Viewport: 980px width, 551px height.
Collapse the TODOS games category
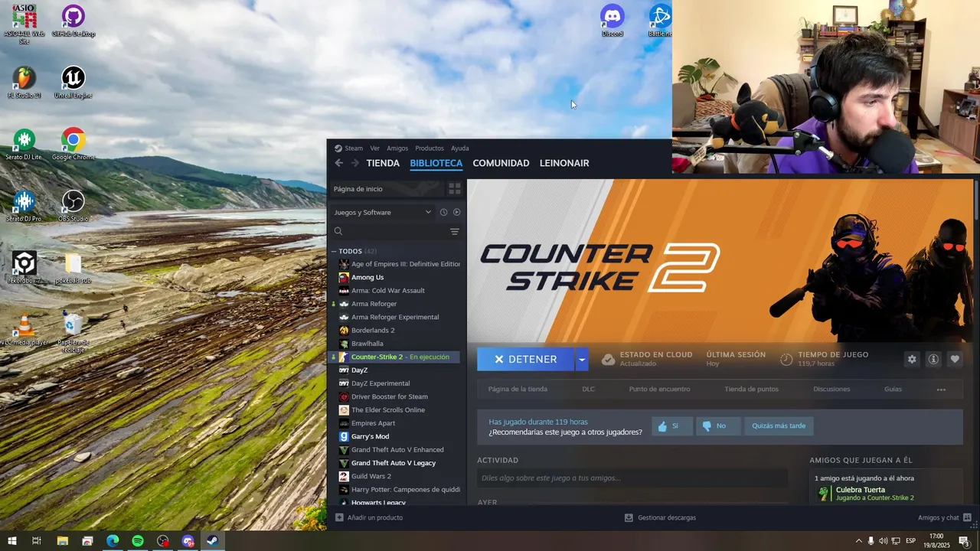click(335, 251)
